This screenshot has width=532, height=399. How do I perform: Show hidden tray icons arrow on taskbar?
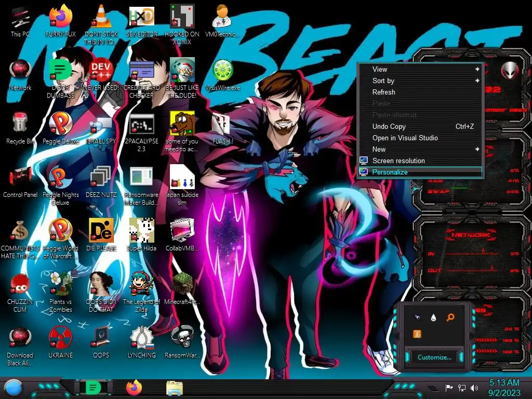click(x=432, y=388)
